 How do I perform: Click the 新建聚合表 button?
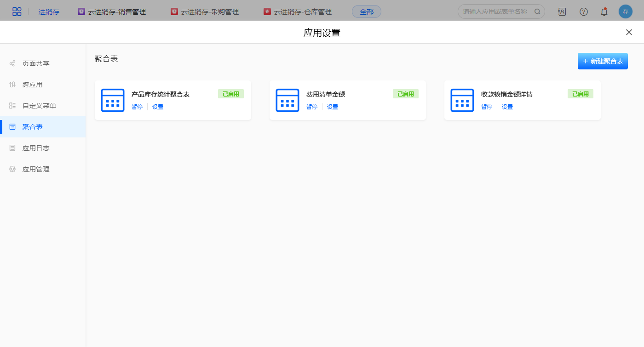(x=603, y=61)
